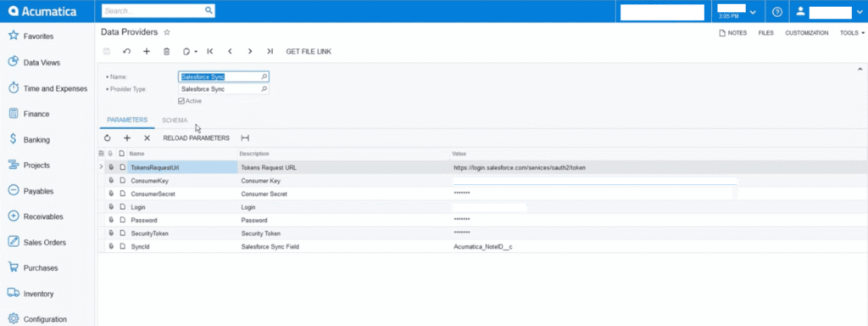The image size is (868, 326).
Task: Expand the TokensRequestUrl row indicator
Action: [101, 167]
